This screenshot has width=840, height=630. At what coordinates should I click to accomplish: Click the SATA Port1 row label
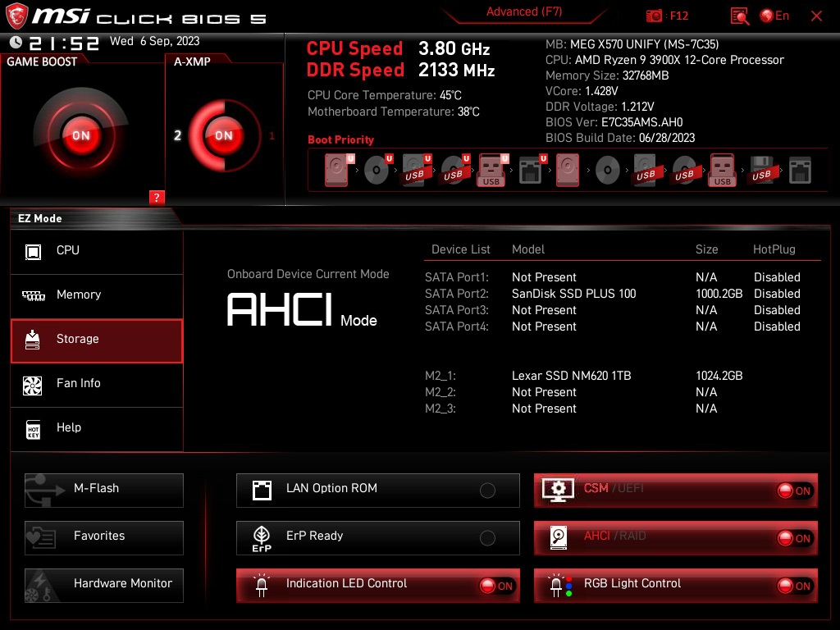(x=457, y=277)
